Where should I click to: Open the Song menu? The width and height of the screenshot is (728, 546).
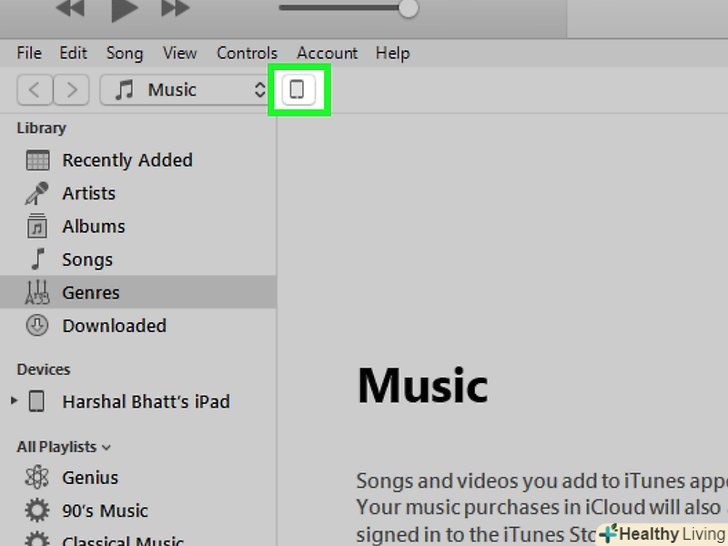(124, 53)
